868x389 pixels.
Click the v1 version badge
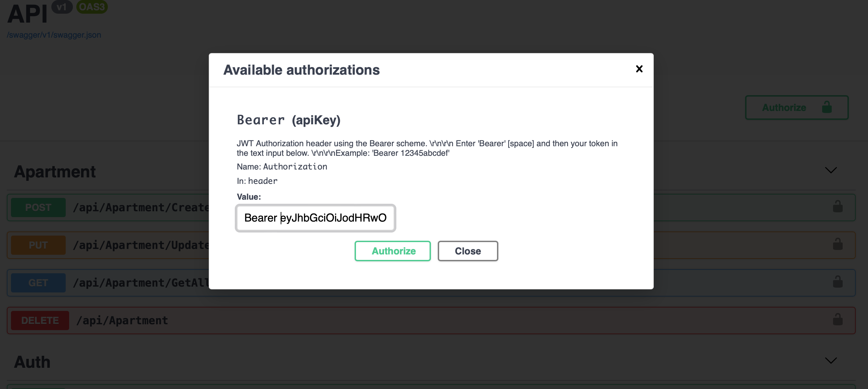(x=62, y=7)
